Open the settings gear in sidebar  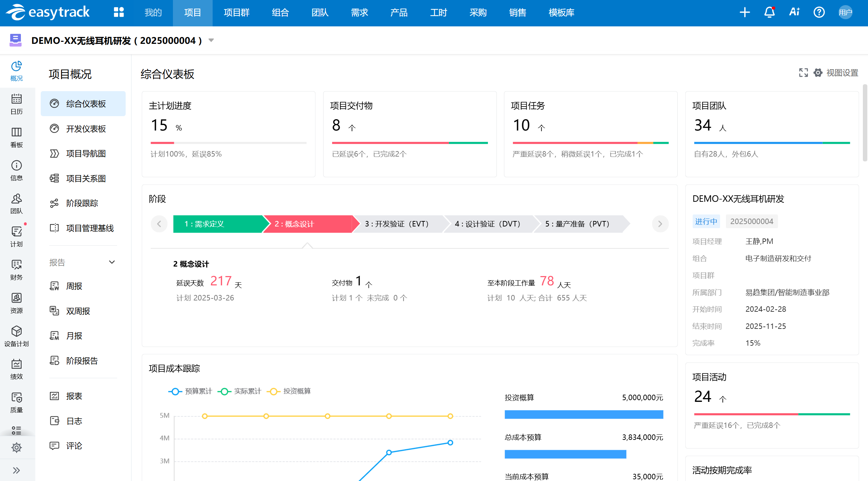point(16,447)
